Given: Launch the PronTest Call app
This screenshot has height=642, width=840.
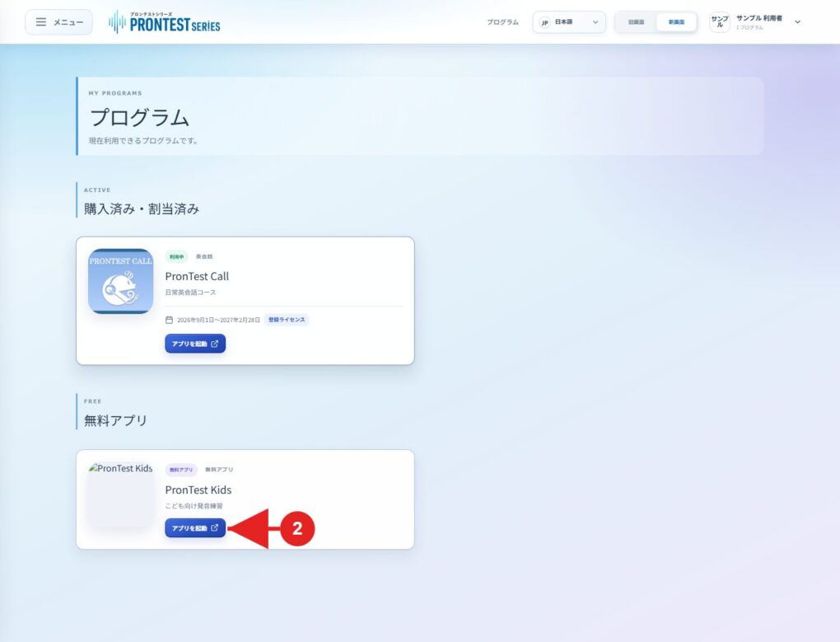Looking at the screenshot, I should point(195,344).
